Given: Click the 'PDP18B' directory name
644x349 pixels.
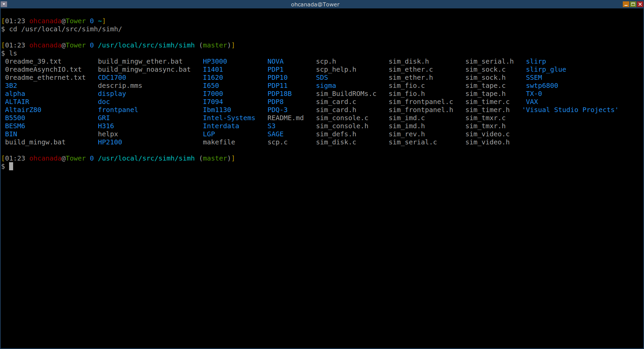Looking at the screenshot, I should click(280, 94).
